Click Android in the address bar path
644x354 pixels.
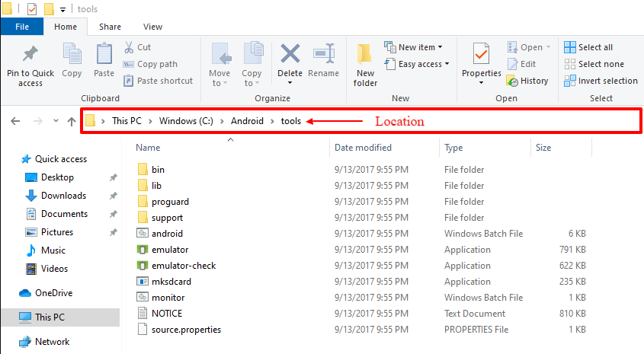coord(247,121)
